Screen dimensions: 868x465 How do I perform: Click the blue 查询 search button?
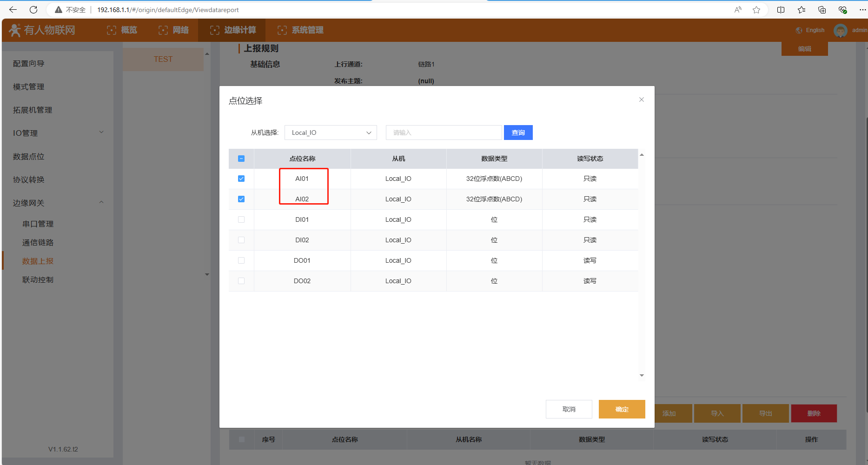pos(518,133)
